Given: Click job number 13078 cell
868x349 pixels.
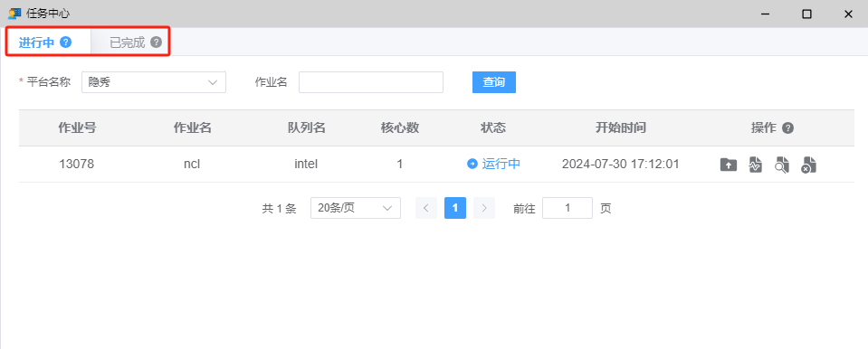Looking at the screenshot, I should pyautogui.click(x=76, y=165).
